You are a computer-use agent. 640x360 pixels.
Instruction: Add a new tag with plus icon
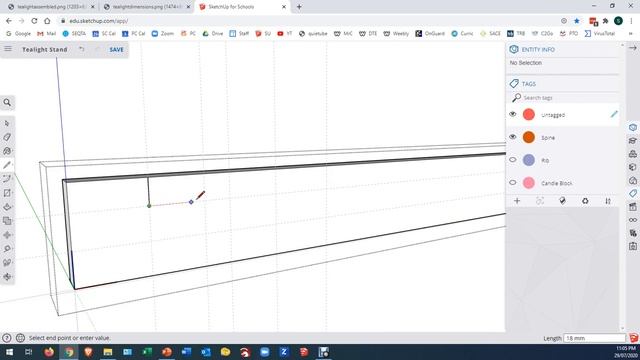(517, 201)
